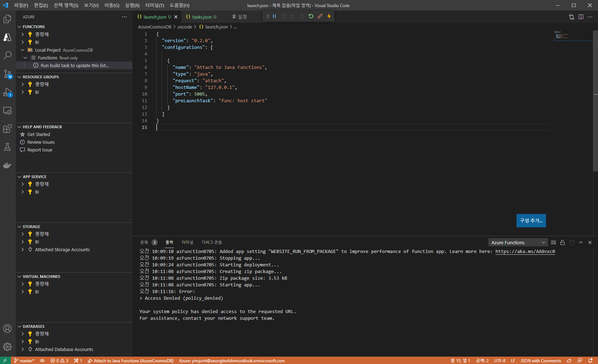
Task: Open the 실행(R) menu
Action: click(x=132, y=5)
